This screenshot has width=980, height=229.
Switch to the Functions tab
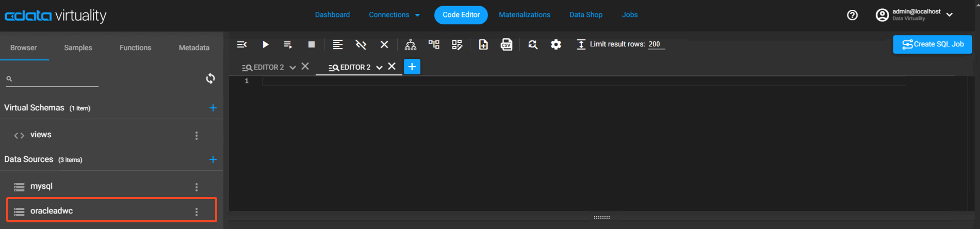135,47
